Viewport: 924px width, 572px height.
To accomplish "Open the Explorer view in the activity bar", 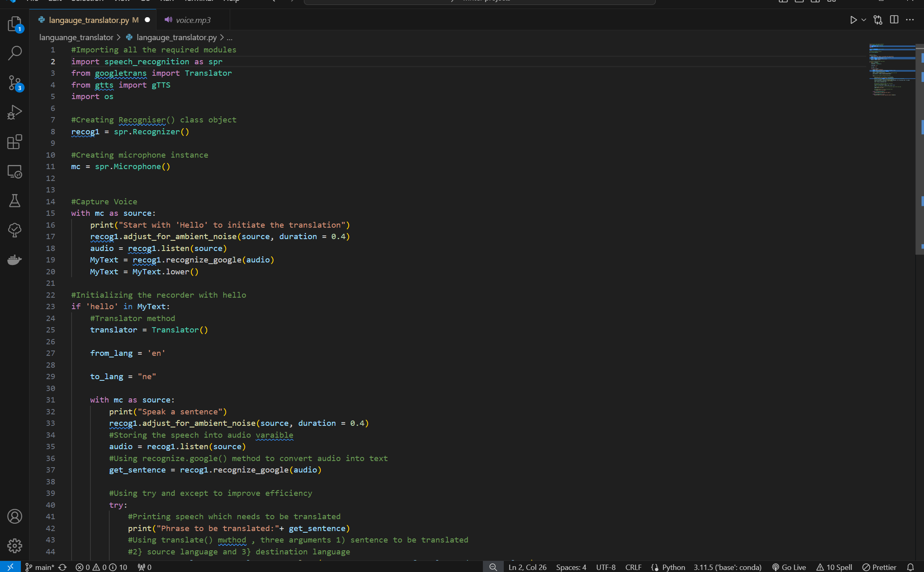I will coord(15,24).
